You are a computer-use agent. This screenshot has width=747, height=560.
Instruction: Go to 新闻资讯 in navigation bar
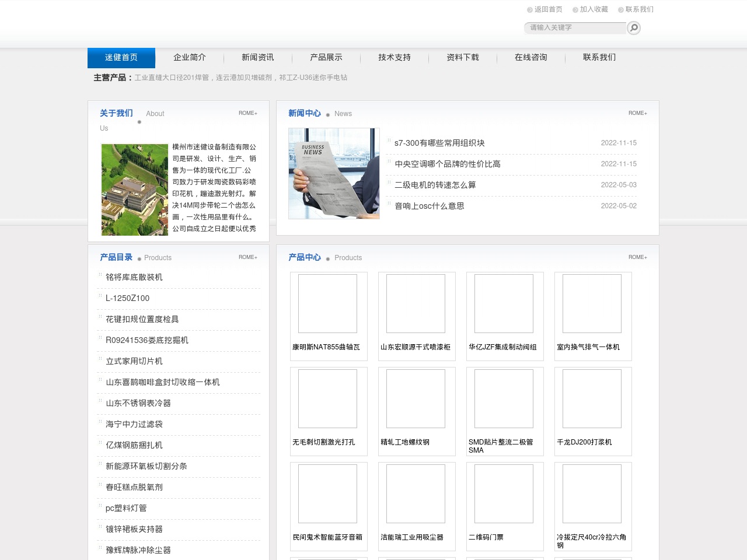click(258, 58)
